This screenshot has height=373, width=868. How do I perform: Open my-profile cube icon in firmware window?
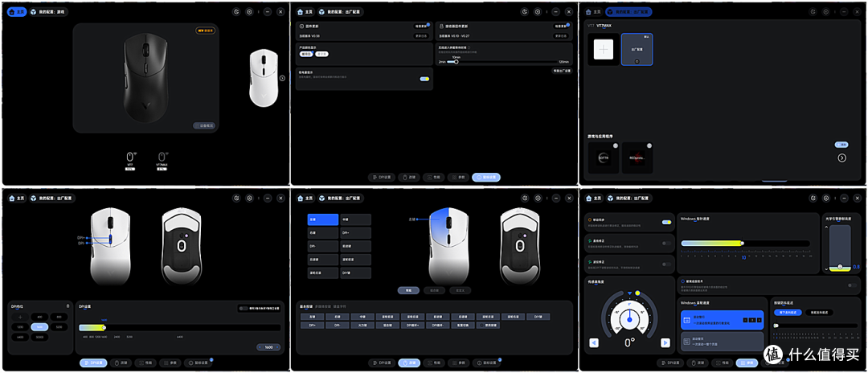click(x=321, y=11)
